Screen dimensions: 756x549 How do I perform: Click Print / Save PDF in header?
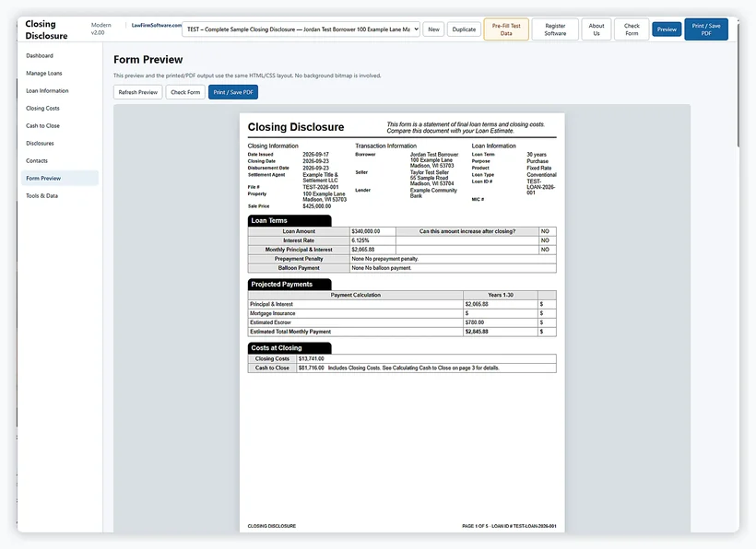click(706, 29)
